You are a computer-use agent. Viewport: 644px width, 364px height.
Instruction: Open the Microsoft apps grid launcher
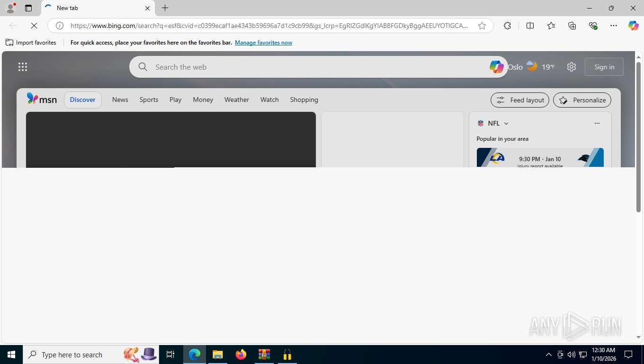coord(23,67)
